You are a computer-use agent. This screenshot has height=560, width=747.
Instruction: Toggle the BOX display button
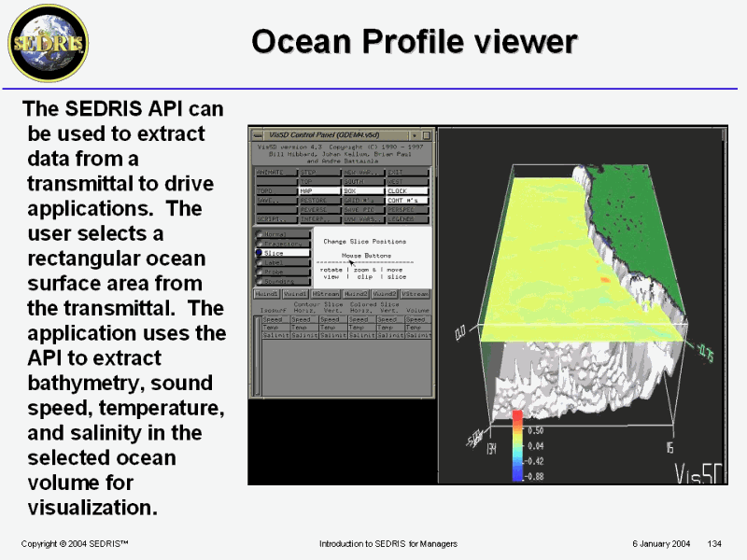pyautogui.click(x=362, y=190)
